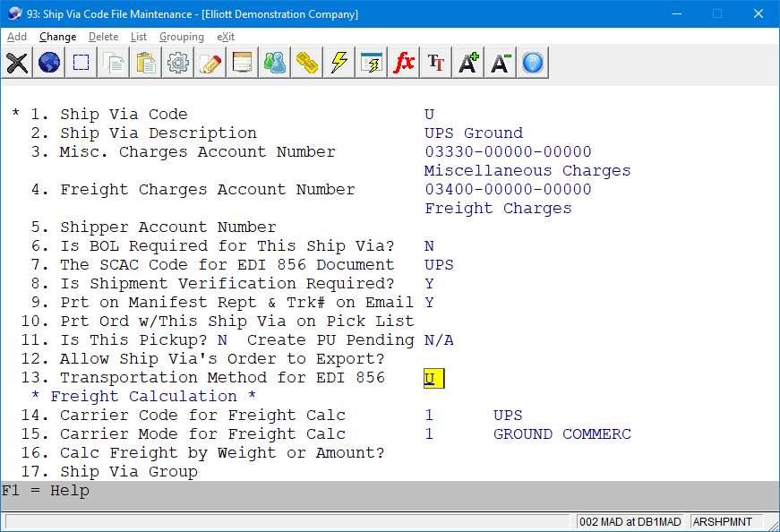Click the notepad with pencil icon
The width and height of the screenshot is (780, 532).
(x=210, y=63)
